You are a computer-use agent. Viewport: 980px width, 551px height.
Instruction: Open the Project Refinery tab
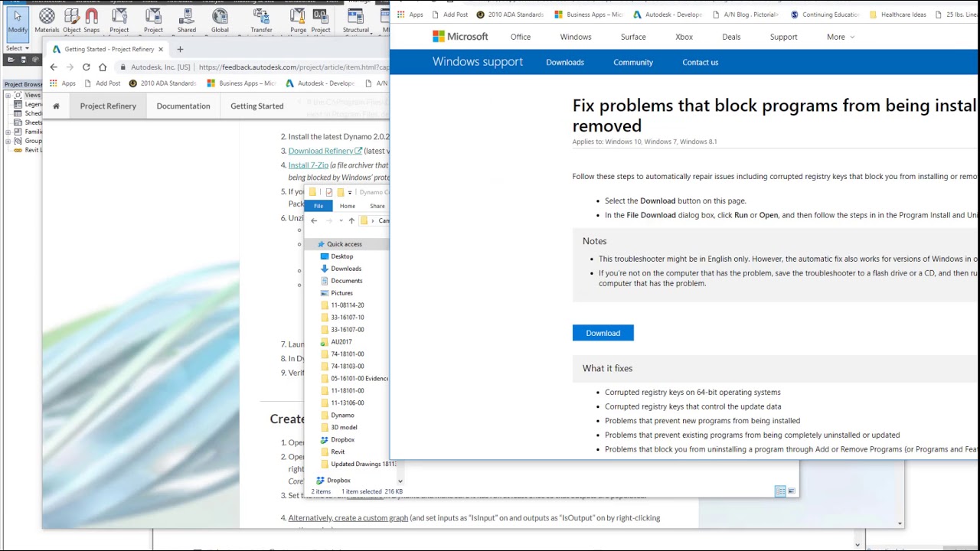coord(108,106)
